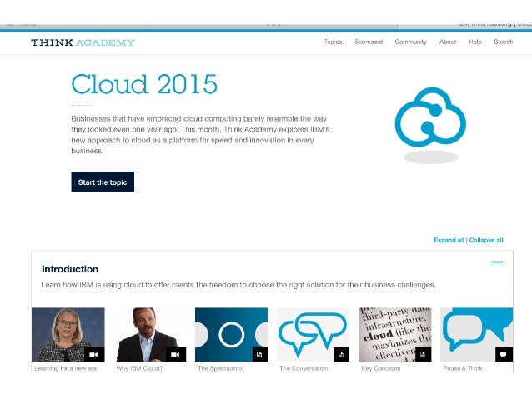This screenshot has width=532, height=399.
Task: Click video camera icon on Learning for a new era
Action: pyautogui.click(x=94, y=354)
